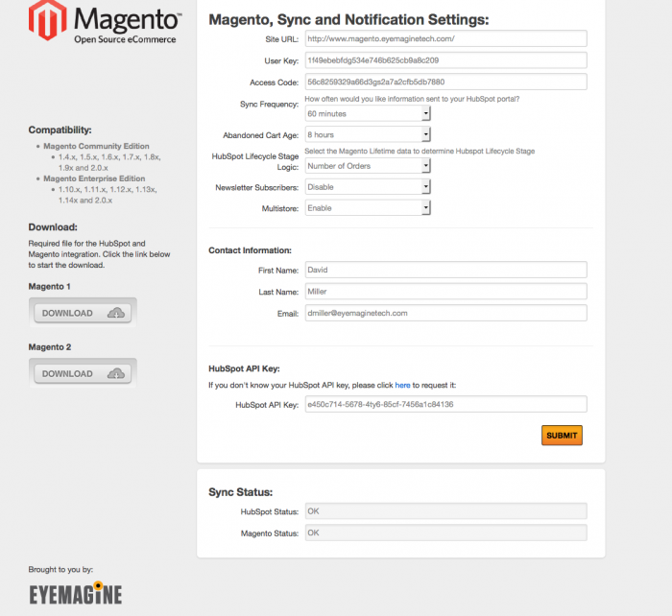Click the 'Sync Frequency:' label

click(269, 104)
